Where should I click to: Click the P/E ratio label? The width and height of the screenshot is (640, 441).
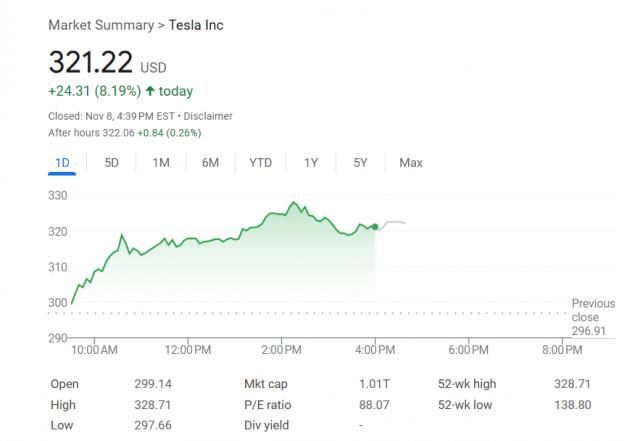[x=266, y=405]
